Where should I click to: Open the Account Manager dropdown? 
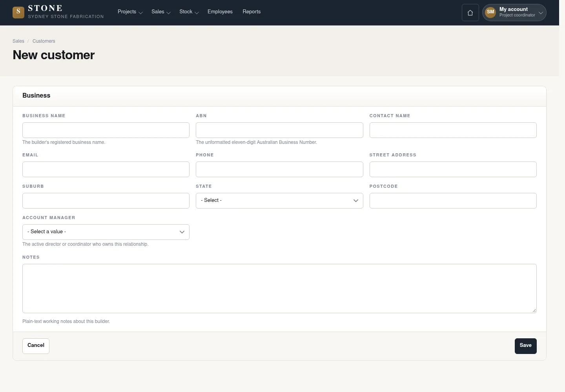[x=106, y=232]
